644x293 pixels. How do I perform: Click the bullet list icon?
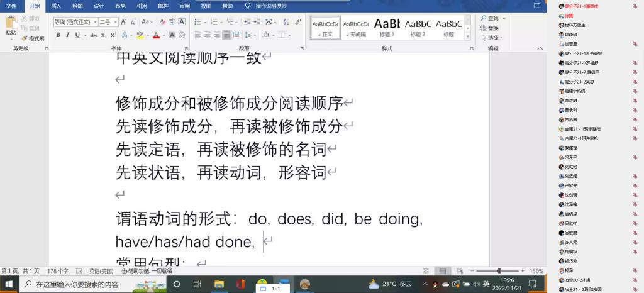tap(197, 21)
